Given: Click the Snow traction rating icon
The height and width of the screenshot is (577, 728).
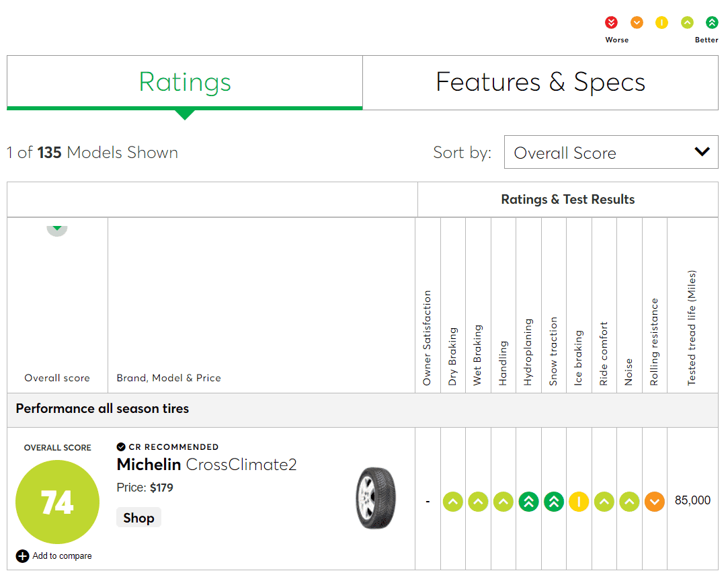Looking at the screenshot, I should click(554, 502).
